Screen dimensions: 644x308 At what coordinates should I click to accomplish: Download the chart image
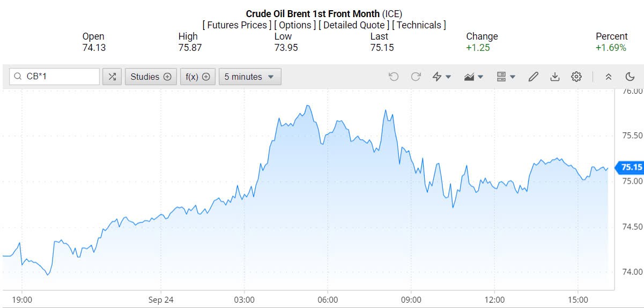click(555, 77)
